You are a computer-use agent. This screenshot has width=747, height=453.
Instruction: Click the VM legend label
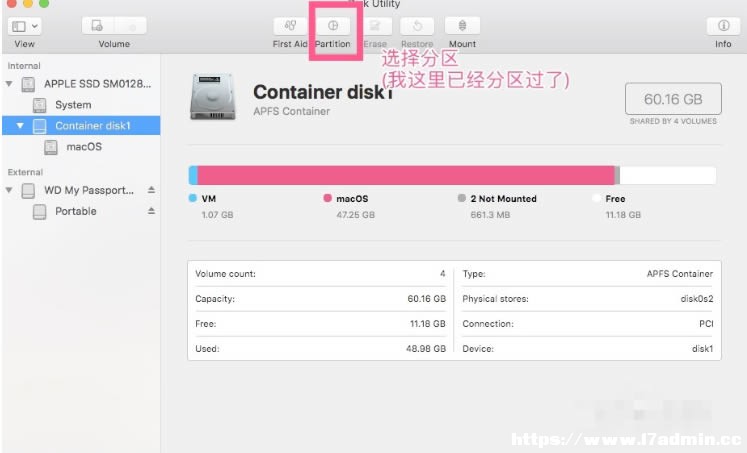click(209, 199)
